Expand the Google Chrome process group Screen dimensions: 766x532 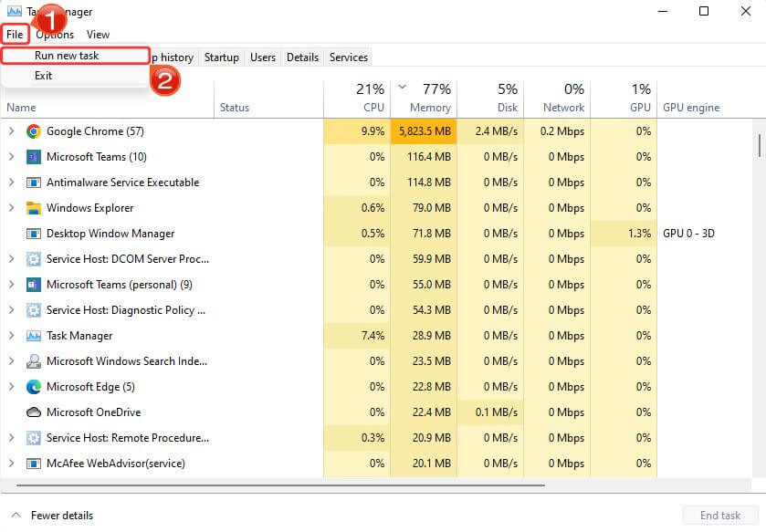coord(12,130)
